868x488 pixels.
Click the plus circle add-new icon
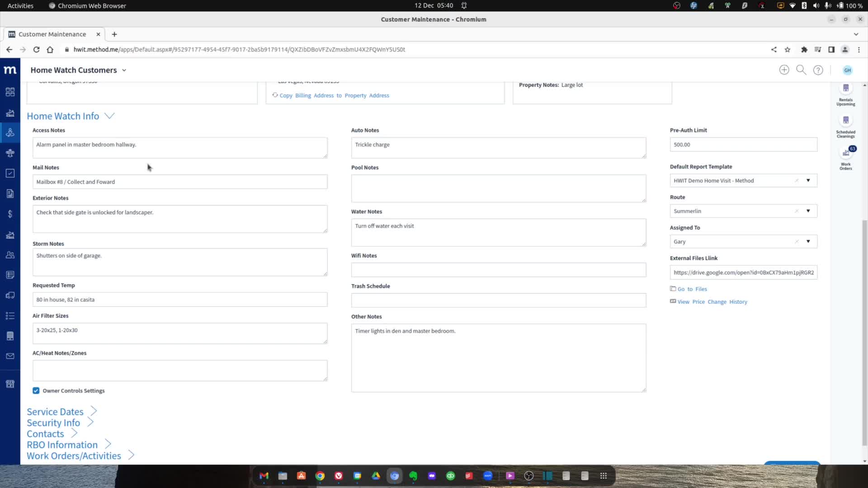pos(784,70)
